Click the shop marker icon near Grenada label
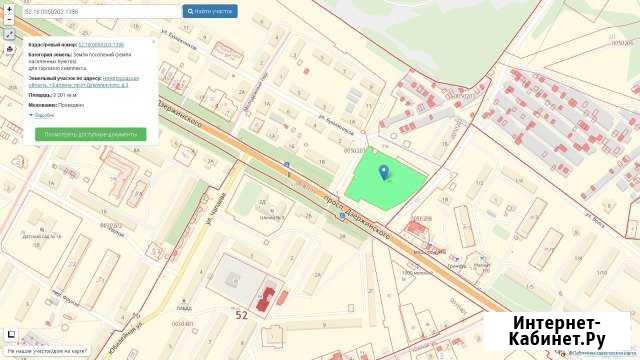The height and width of the screenshot is (360, 640). point(456,259)
